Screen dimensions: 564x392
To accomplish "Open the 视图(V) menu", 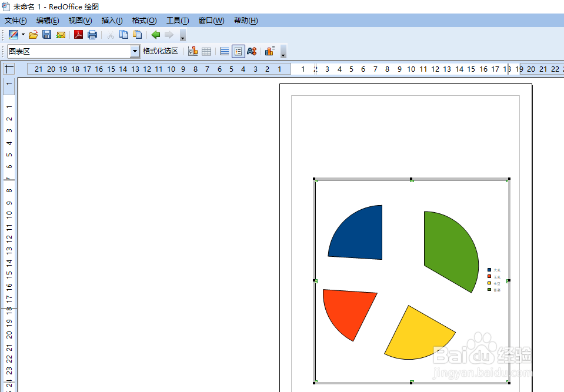I will (80, 21).
